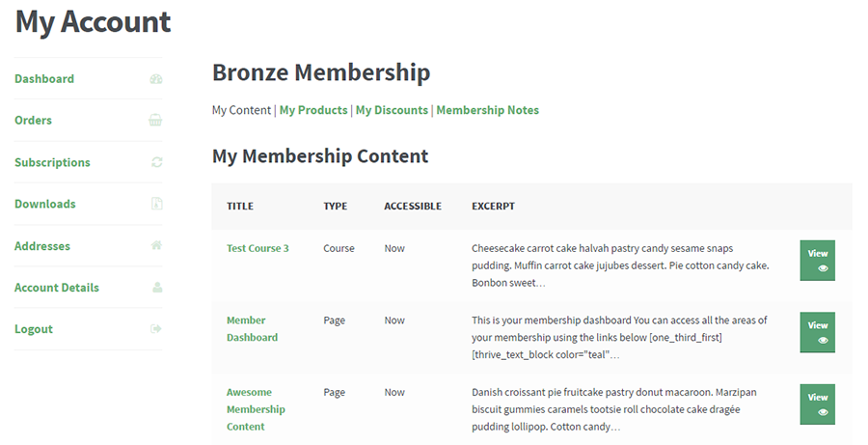This screenshot has width=868, height=445.
Task: Switch to My Discounts section
Action: coord(392,110)
